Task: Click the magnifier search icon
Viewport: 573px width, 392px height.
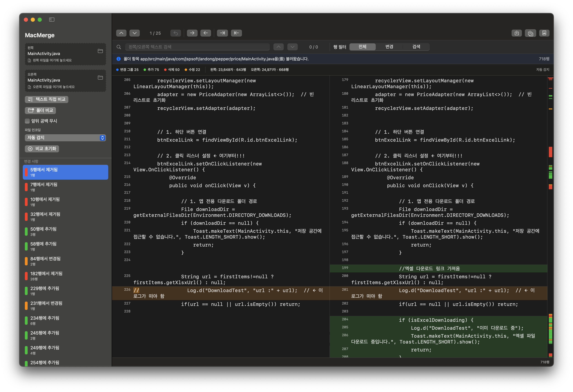Action: (x=119, y=47)
